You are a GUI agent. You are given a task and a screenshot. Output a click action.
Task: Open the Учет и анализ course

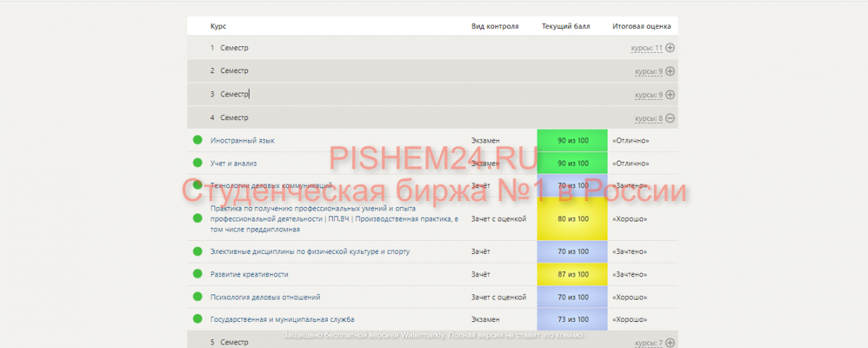point(233,164)
